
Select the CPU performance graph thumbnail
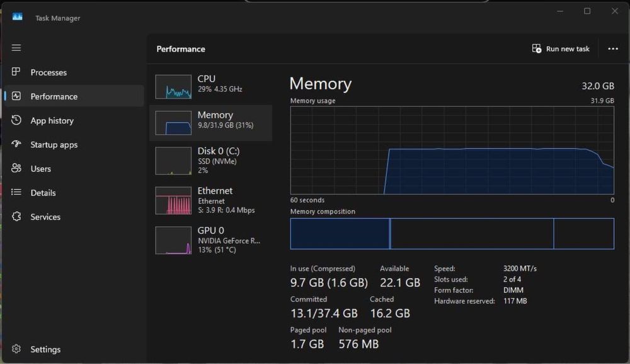(173, 87)
